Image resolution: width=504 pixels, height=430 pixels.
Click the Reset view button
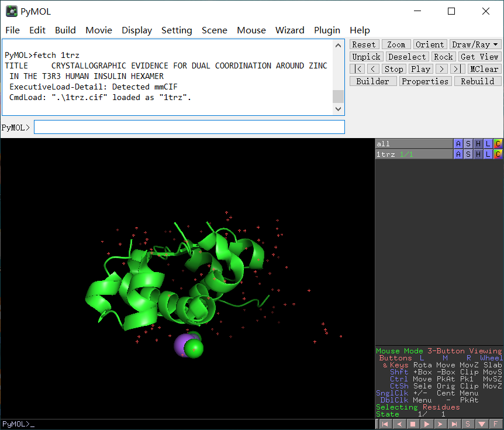364,44
